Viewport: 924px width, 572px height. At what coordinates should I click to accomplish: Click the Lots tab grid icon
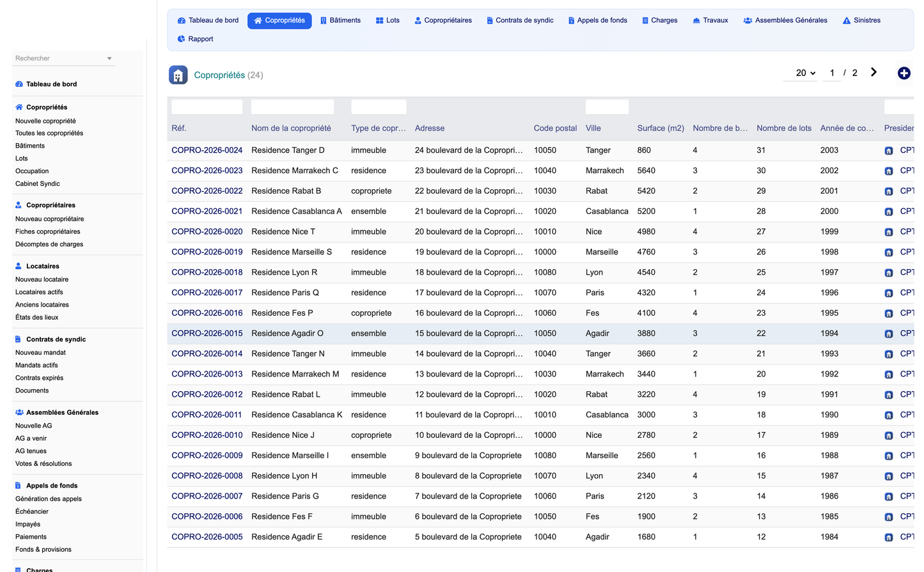tap(380, 20)
